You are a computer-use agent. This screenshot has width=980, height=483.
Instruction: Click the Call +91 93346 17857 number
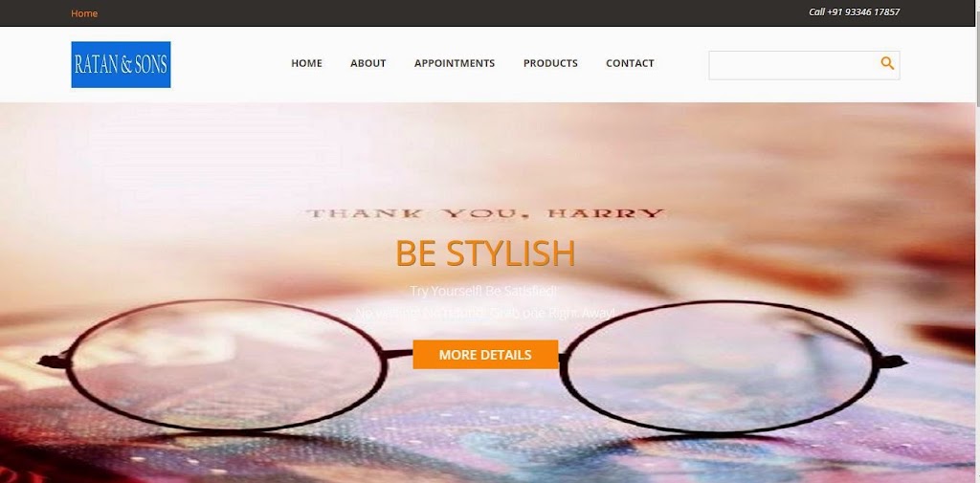point(855,11)
